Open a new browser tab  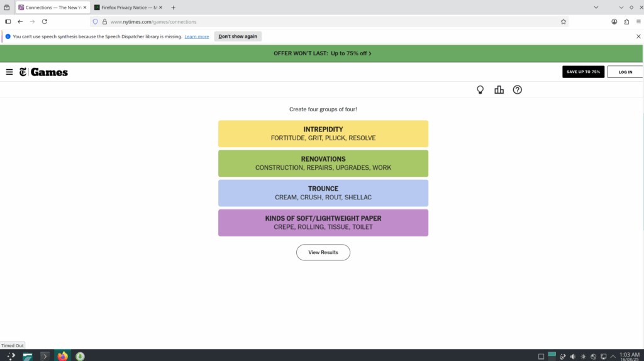coord(174,8)
